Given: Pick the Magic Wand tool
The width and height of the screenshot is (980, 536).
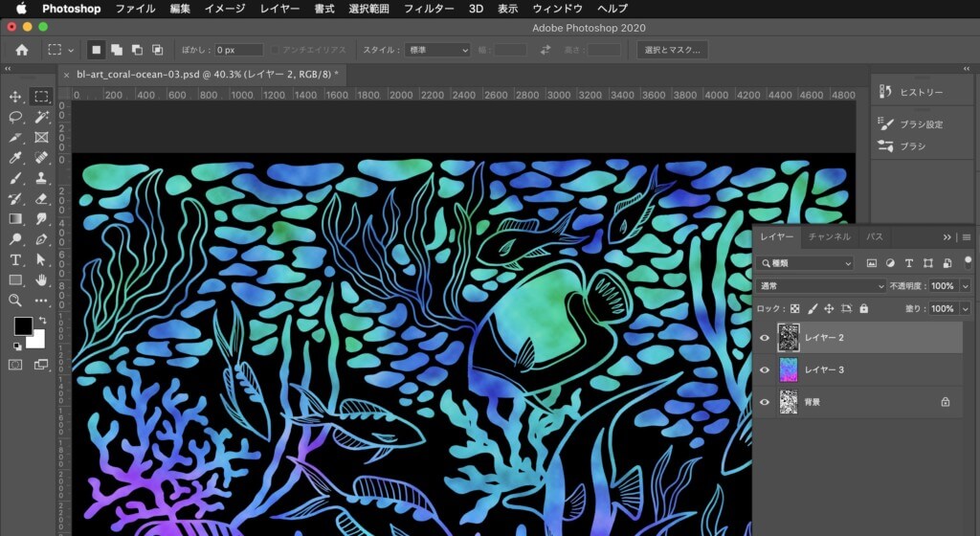Looking at the screenshot, I should 41,117.
